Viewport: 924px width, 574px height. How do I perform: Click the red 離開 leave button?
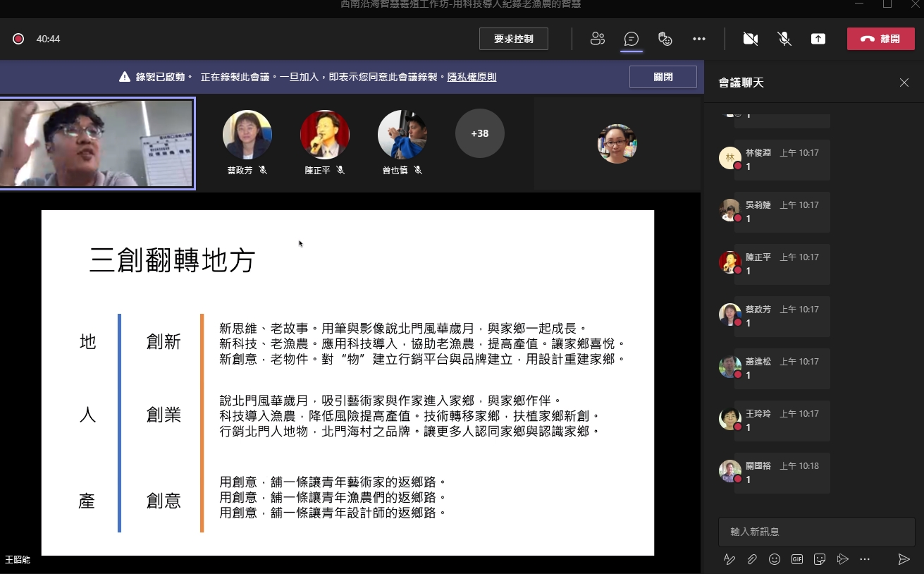880,39
